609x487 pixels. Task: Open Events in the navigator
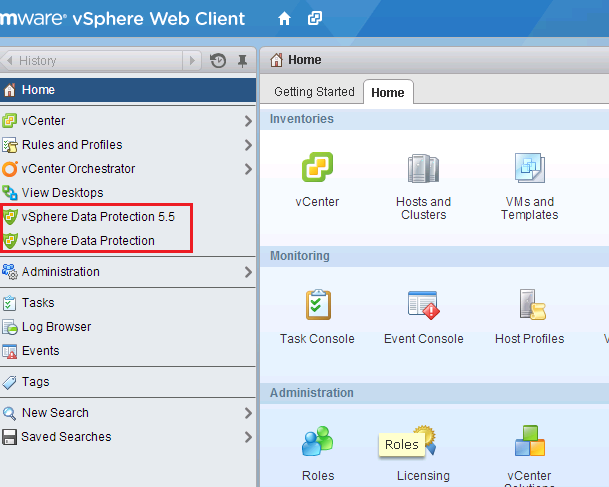[x=128, y=351]
